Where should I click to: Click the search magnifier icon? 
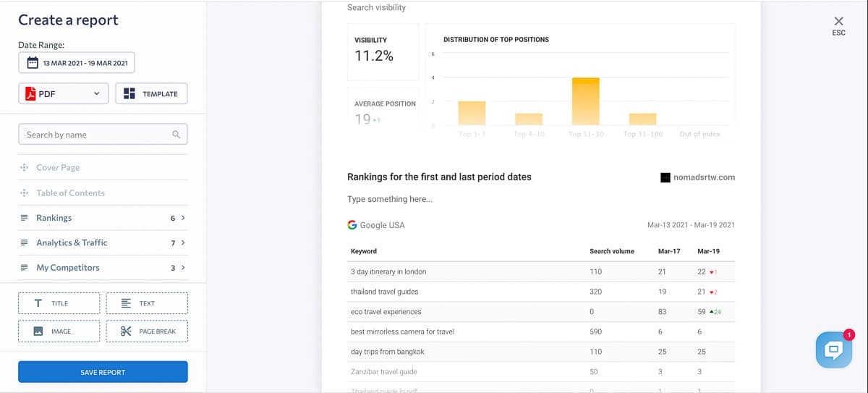click(x=176, y=135)
